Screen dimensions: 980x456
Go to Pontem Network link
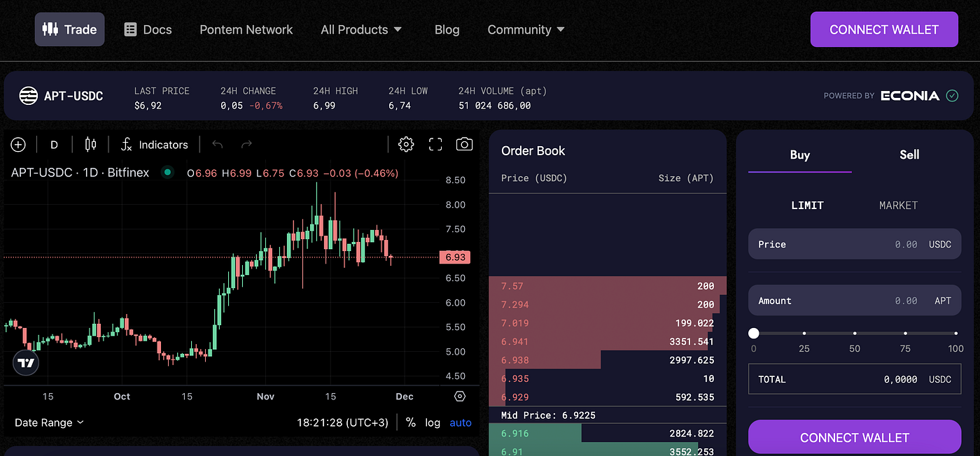(x=246, y=29)
